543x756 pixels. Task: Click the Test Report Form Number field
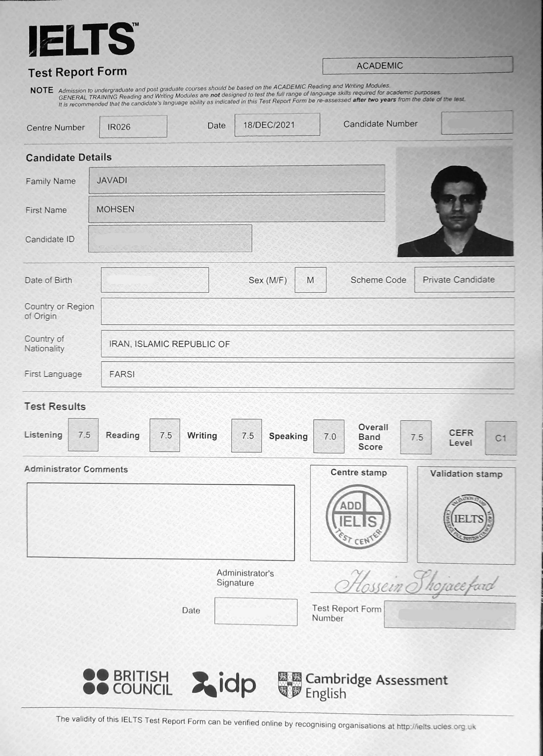tap(450, 615)
